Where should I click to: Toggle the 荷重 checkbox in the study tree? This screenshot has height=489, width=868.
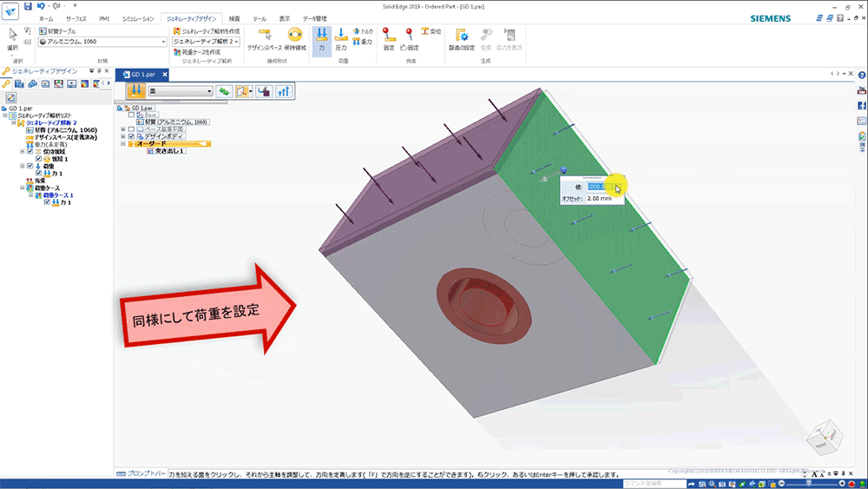pyautogui.click(x=30, y=166)
